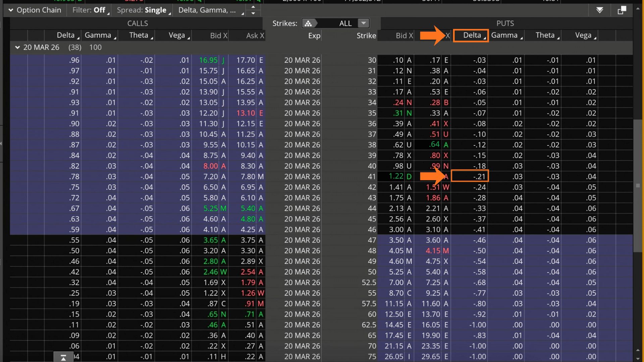Click the calls Vega column header
The width and height of the screenshot is (644, 362).
point(177,35)
